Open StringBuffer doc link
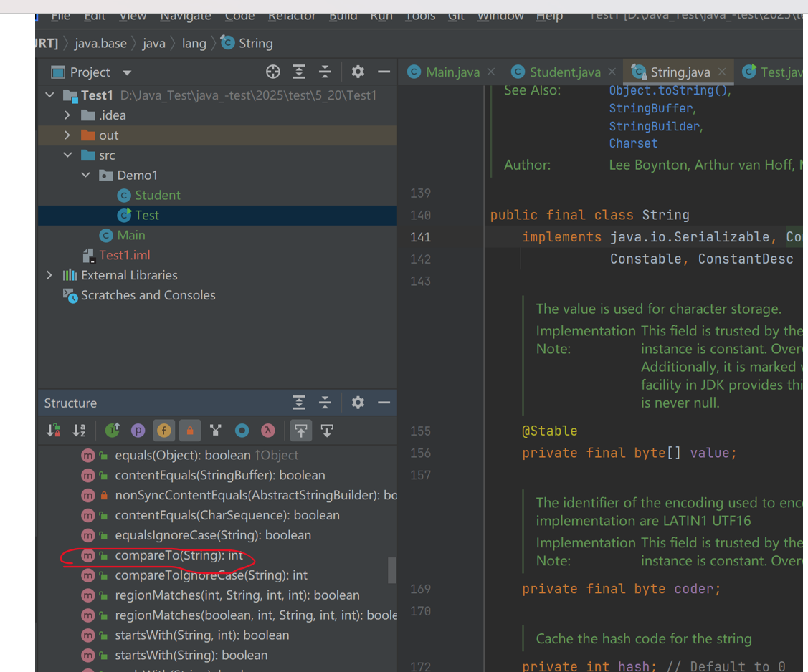 [652, 109]
